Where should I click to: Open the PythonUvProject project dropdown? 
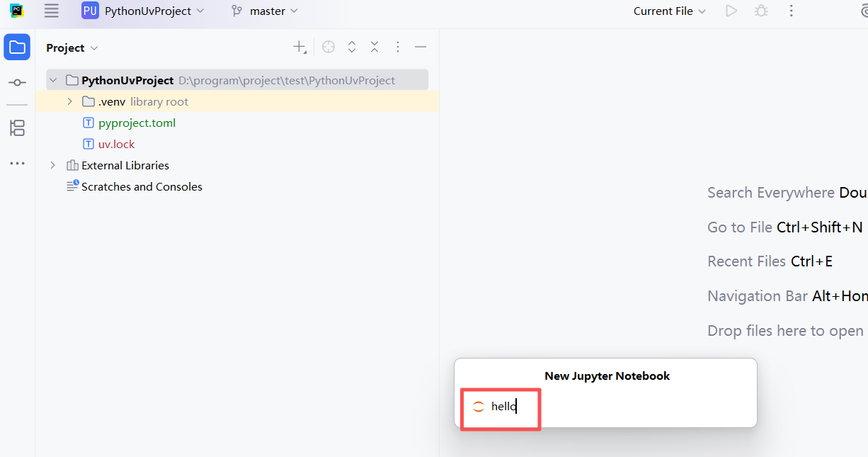[154, 11]
